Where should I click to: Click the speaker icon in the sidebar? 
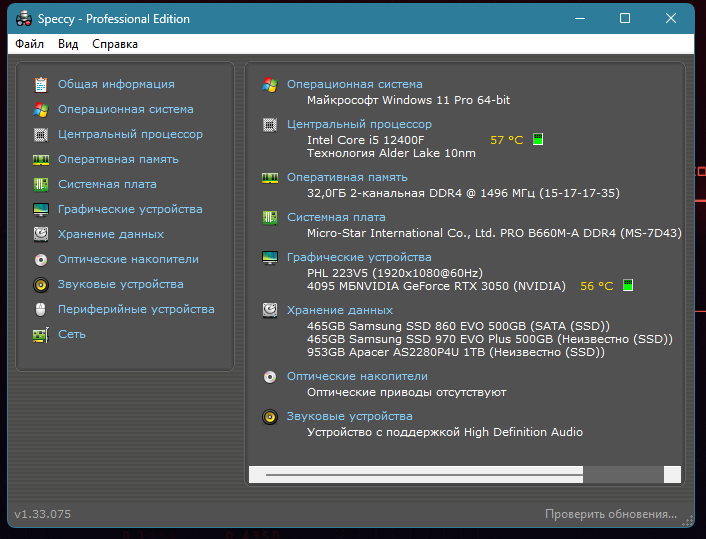(x=41, y=285)
